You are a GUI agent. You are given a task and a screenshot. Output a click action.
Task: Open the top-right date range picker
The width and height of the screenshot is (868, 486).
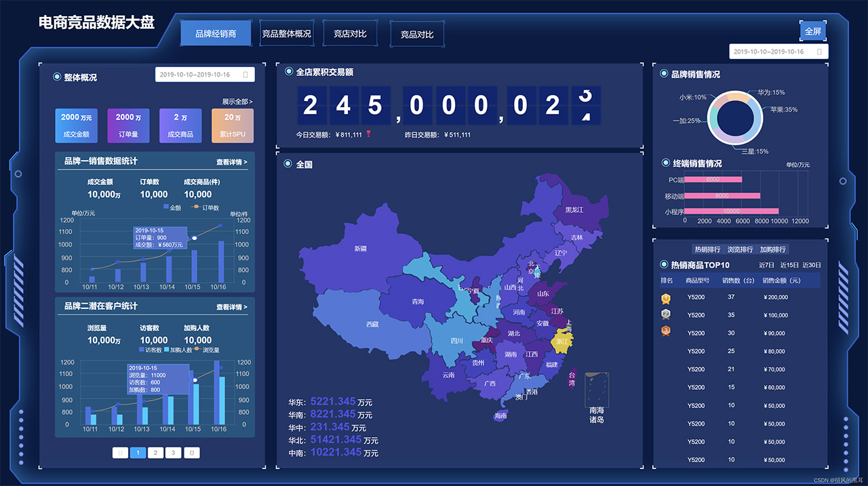click(x=778, y=52)
